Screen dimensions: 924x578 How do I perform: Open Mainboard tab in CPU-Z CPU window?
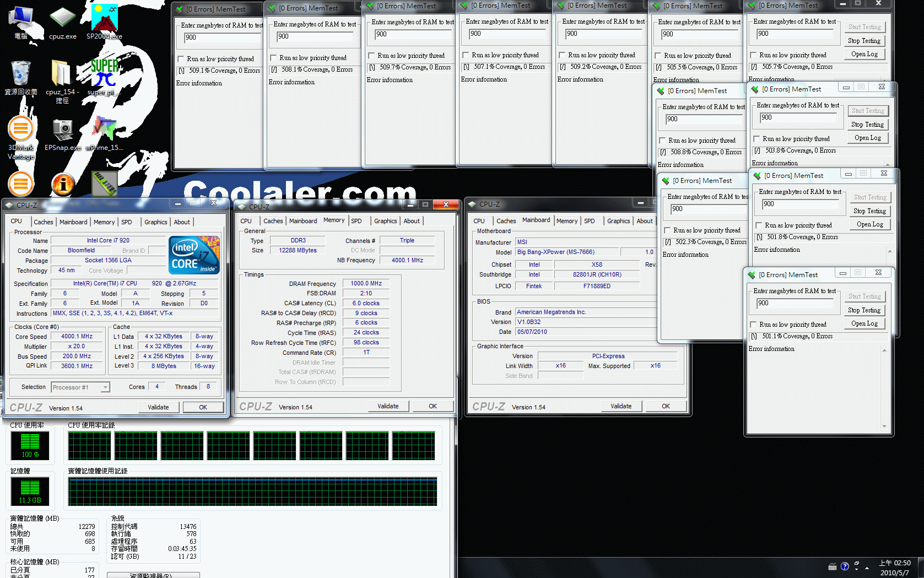[x=73, y=222]
